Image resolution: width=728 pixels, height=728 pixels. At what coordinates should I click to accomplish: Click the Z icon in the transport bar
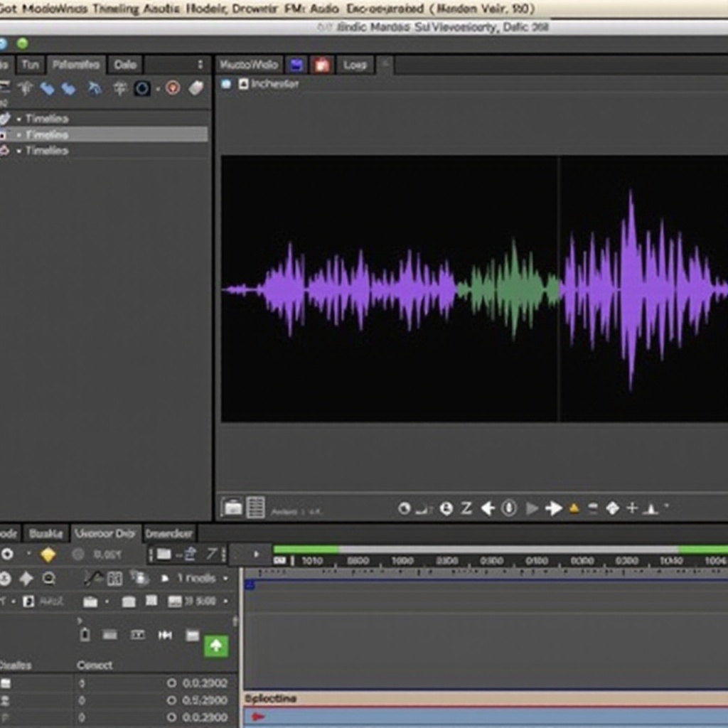tap(466, 508)
